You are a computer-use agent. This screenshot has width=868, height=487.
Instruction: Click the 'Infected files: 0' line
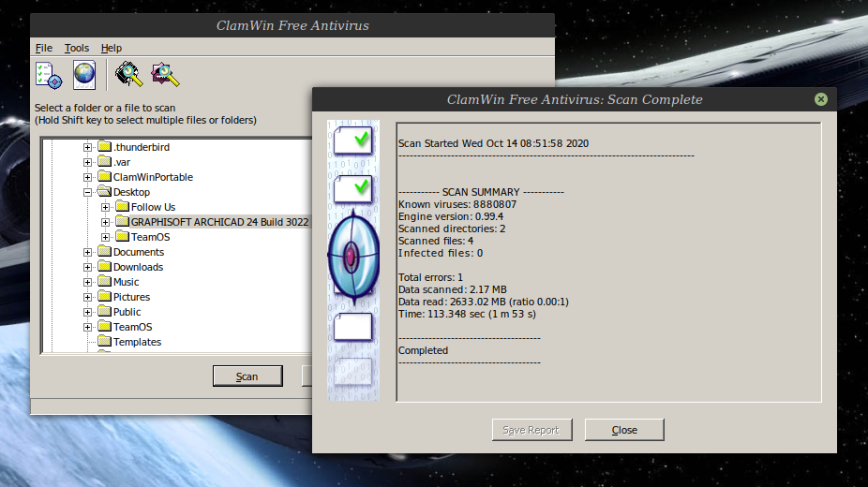click(441, 253)
